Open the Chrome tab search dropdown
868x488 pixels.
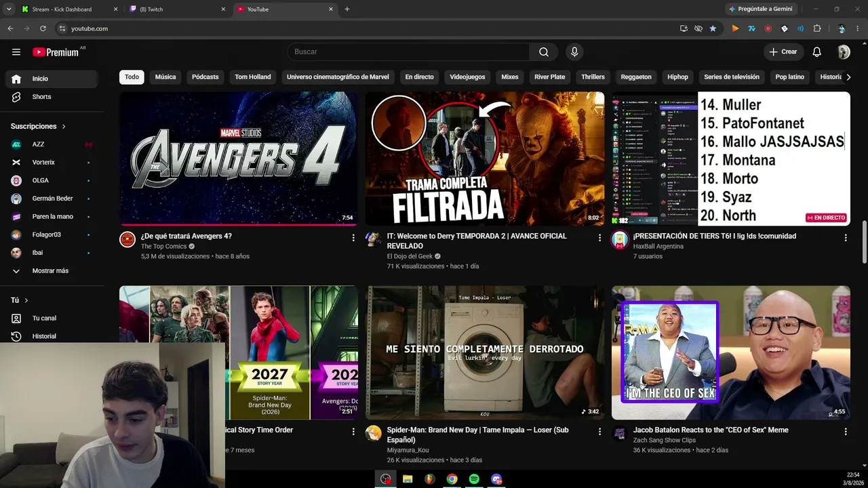[9, 9]
